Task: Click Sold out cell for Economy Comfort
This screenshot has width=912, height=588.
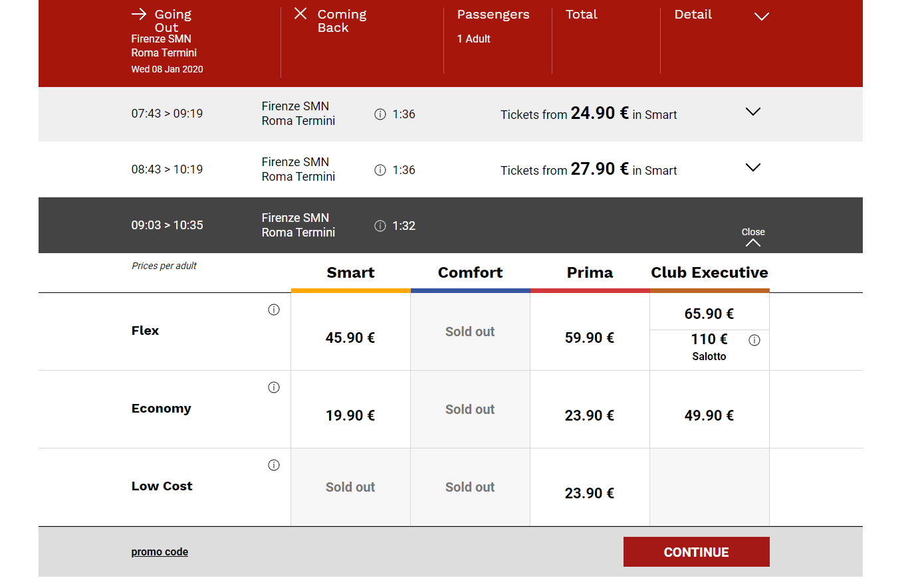Action: coord(470,409)
